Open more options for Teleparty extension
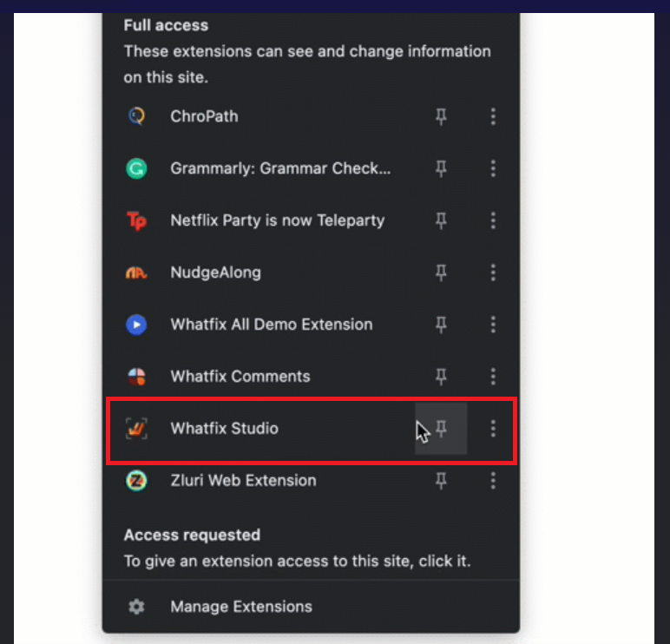670x644 pixels. [493, 220]
